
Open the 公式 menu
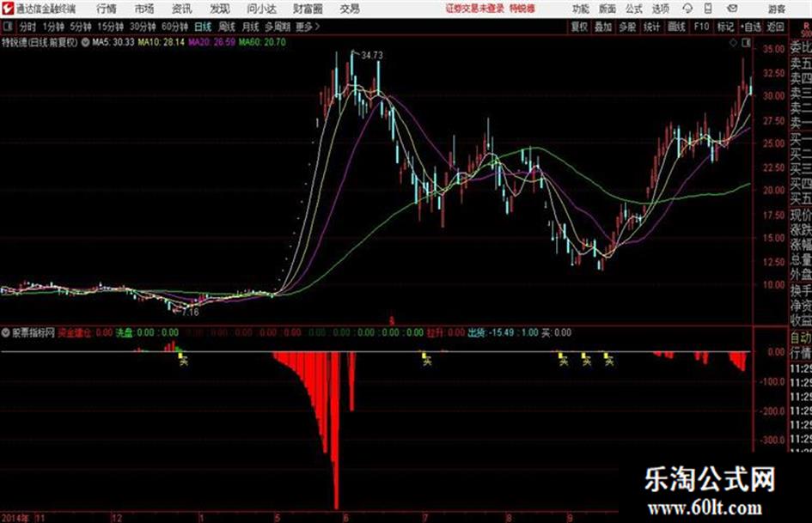coord(634,9)
